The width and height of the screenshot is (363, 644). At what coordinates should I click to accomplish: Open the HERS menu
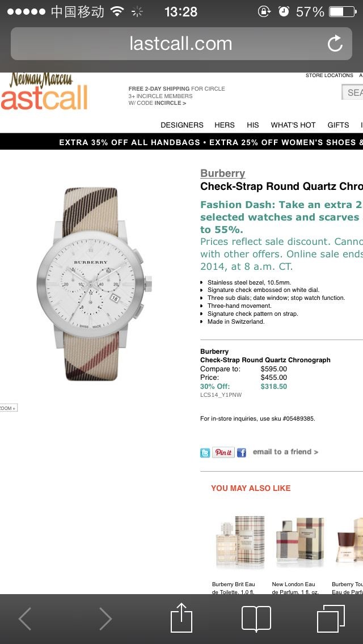point(225,125)
